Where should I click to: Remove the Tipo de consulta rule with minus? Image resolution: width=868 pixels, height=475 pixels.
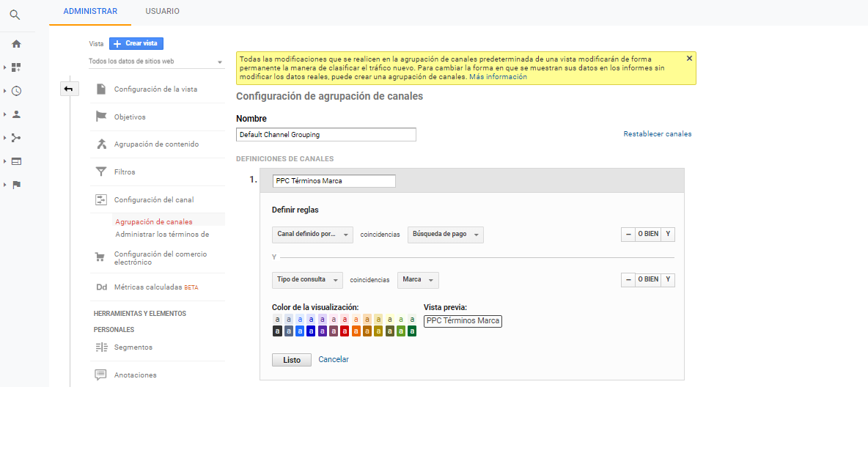[628, 279]
